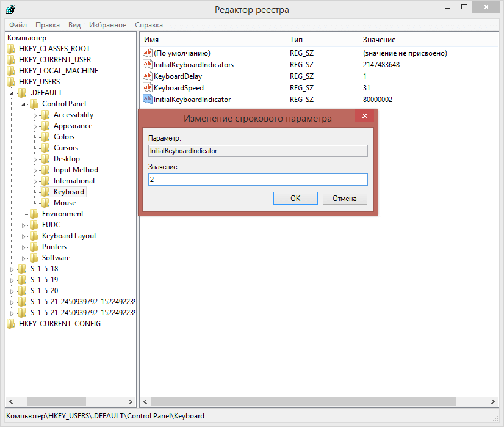Select the HKEY_CLASSES_ROOT folder icon
The width and height of the screenshot is (504, 427).
click(x=10, y=49)
